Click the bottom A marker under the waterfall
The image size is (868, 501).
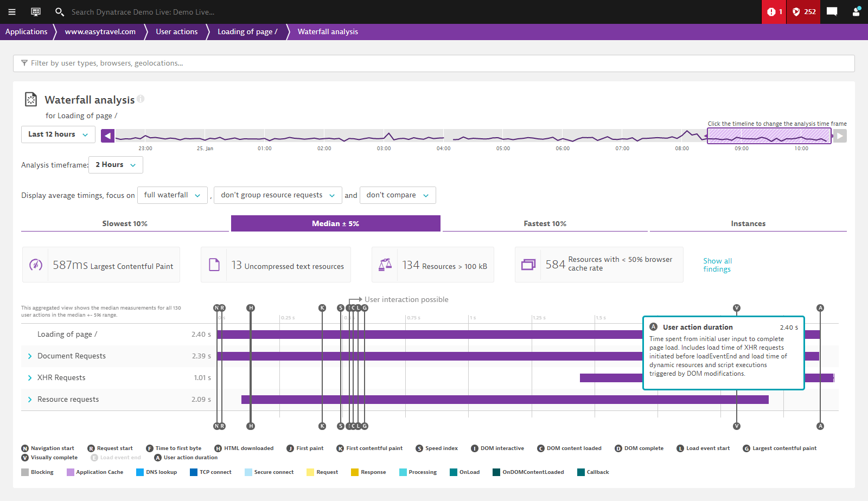820,426
